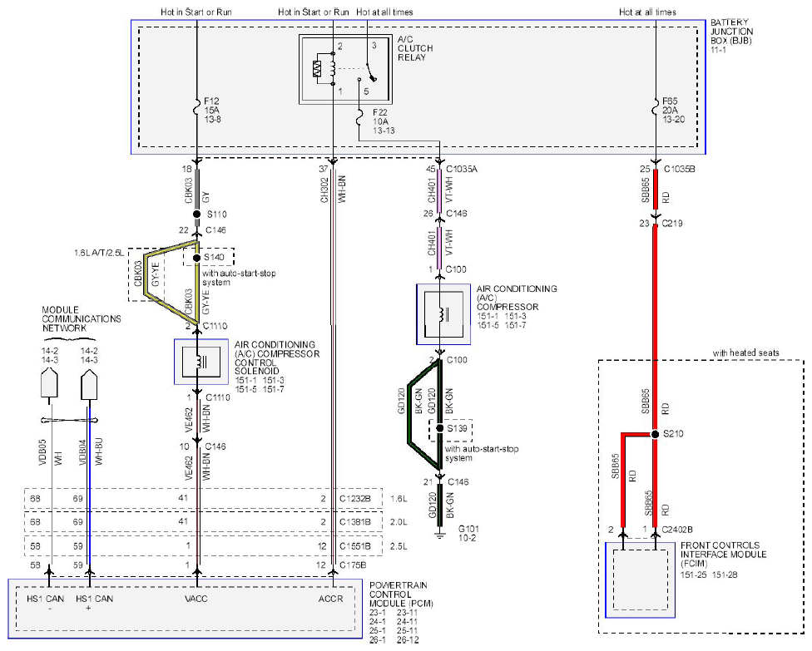
Task: Click the C1232B connector label
Action: pos(354,499)
